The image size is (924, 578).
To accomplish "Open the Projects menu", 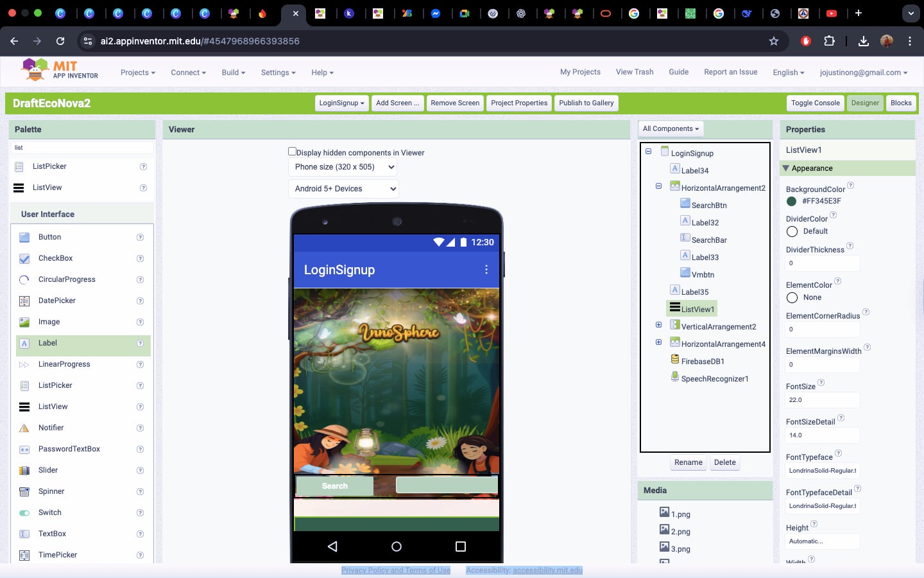I will click(137, 73).
